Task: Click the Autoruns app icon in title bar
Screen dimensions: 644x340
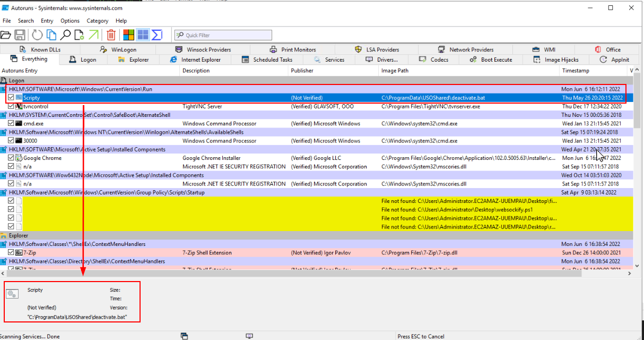Action: click(x=5, y=8)
